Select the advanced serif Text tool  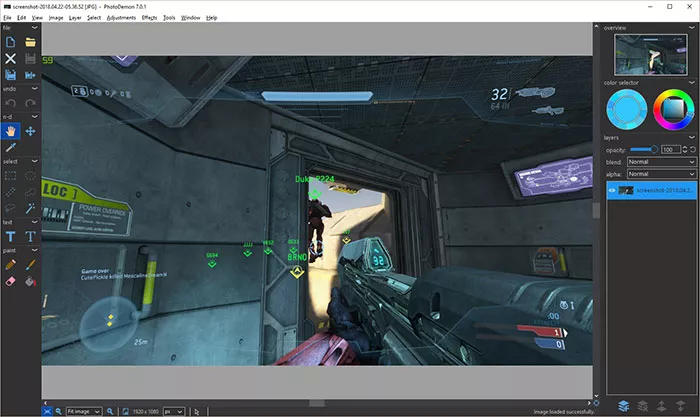[30, 237]
